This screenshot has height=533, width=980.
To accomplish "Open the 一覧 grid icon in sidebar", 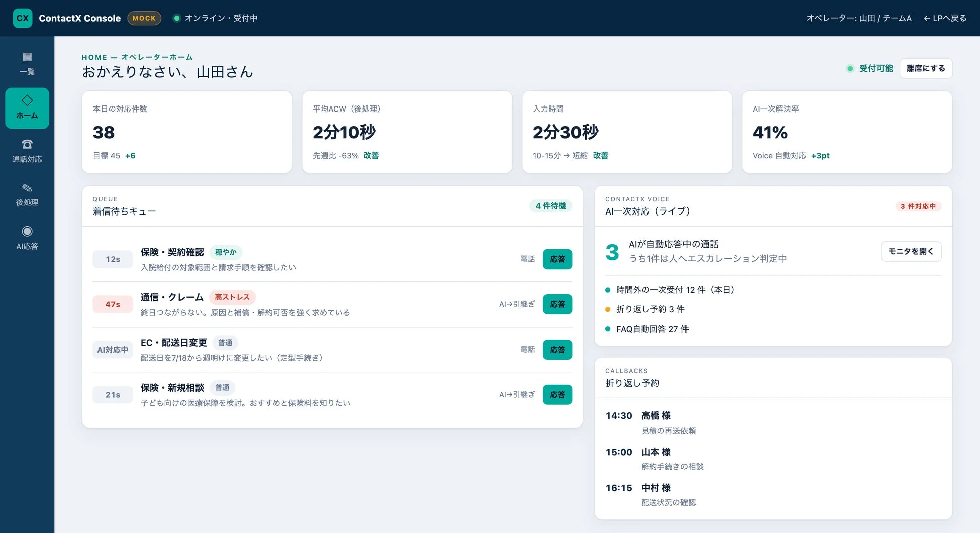I will tap(27, 57).
